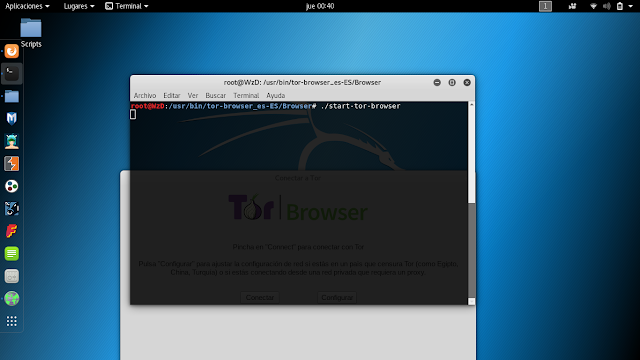
Task: Click the workspace indicator number 1
Action: click(545, 6)
